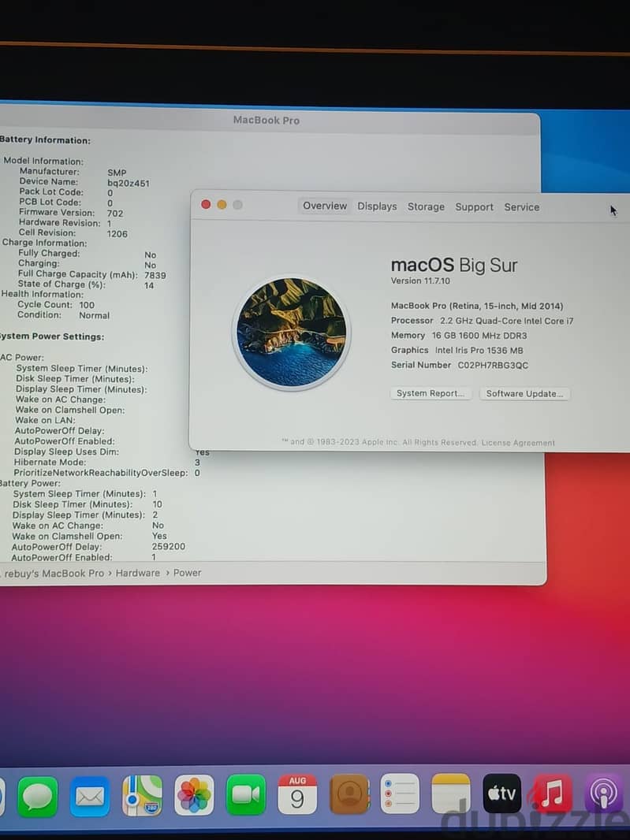The width and height of the screenshot is (630, 840).
Task: Open the Support tab
Action: pos(474,206)
